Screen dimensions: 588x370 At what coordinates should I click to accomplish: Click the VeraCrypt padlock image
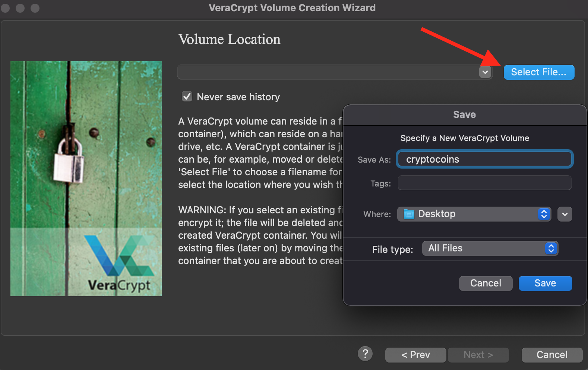(x=86, y=179)
